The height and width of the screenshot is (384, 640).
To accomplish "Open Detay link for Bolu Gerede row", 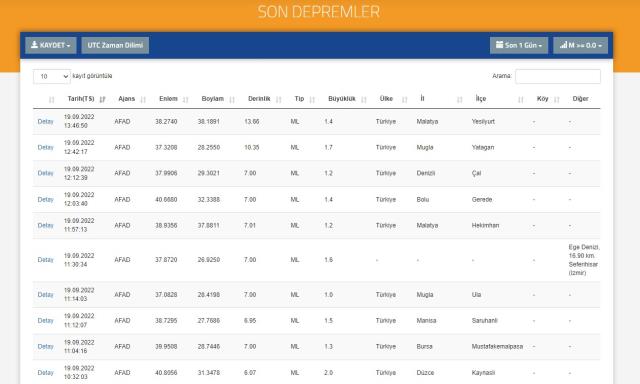I will (x=45, y=200).
